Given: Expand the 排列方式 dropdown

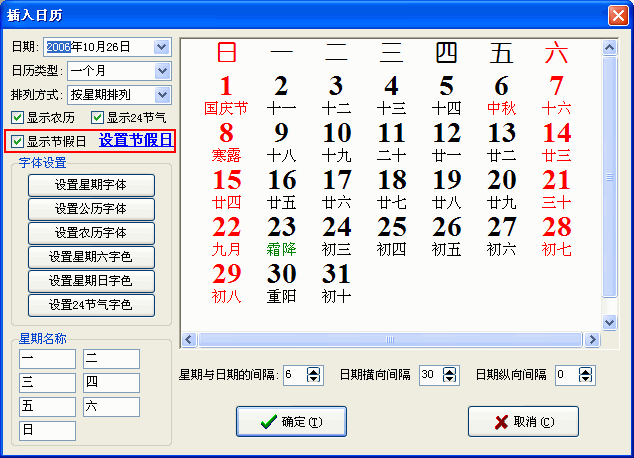Looking at the screenshot, I should [x=162, y=95].
